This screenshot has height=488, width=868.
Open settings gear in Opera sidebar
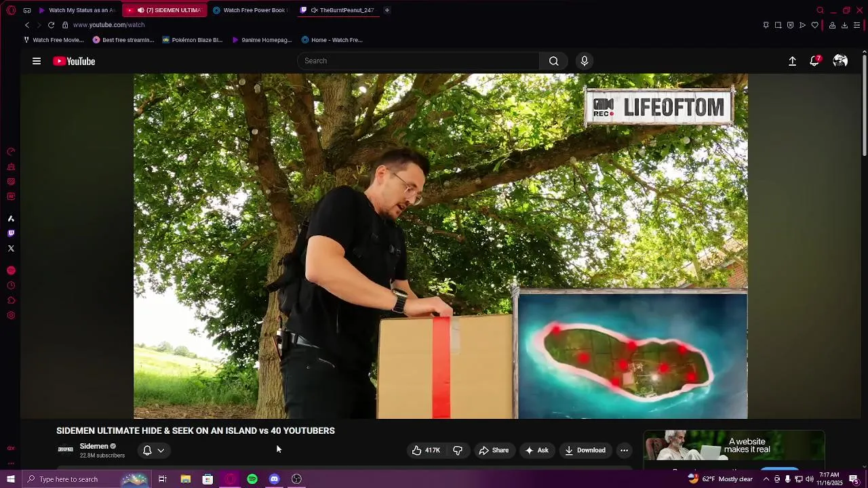(11, 315)
